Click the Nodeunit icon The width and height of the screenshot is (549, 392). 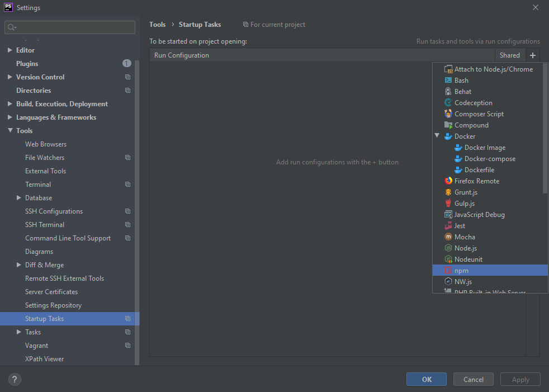click(448, 259)
